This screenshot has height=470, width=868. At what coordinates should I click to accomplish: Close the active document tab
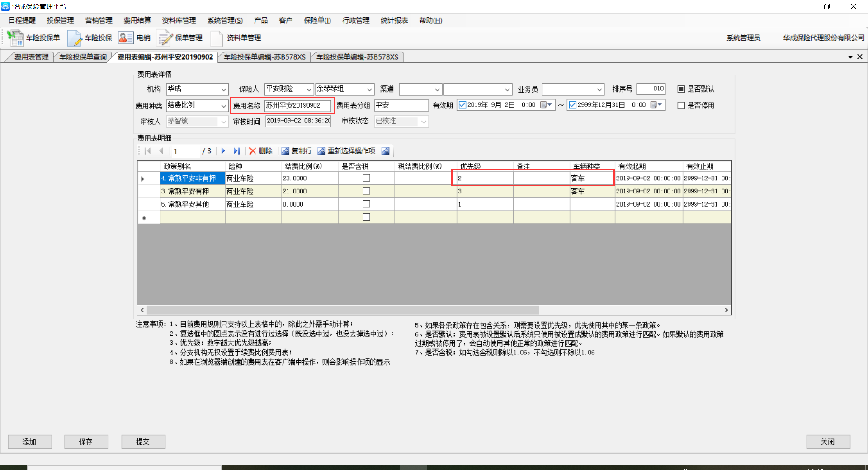click(x=860, y=56)
